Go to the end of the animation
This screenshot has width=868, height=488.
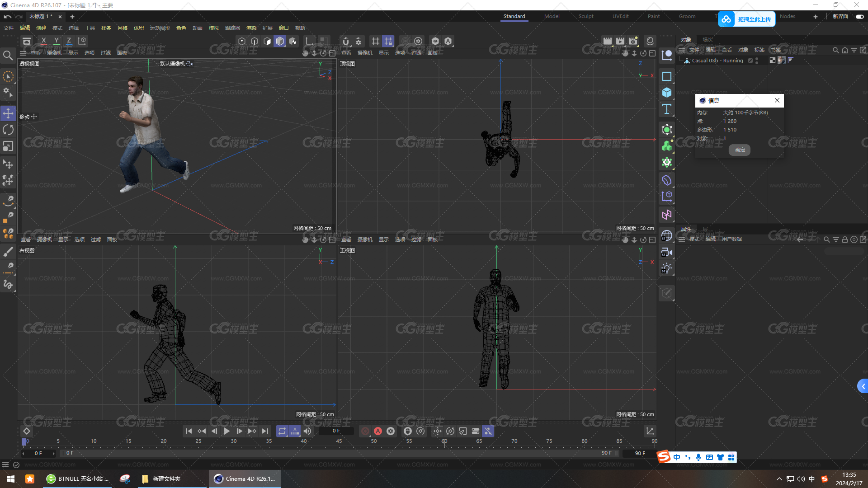click(x=265, y=431)
